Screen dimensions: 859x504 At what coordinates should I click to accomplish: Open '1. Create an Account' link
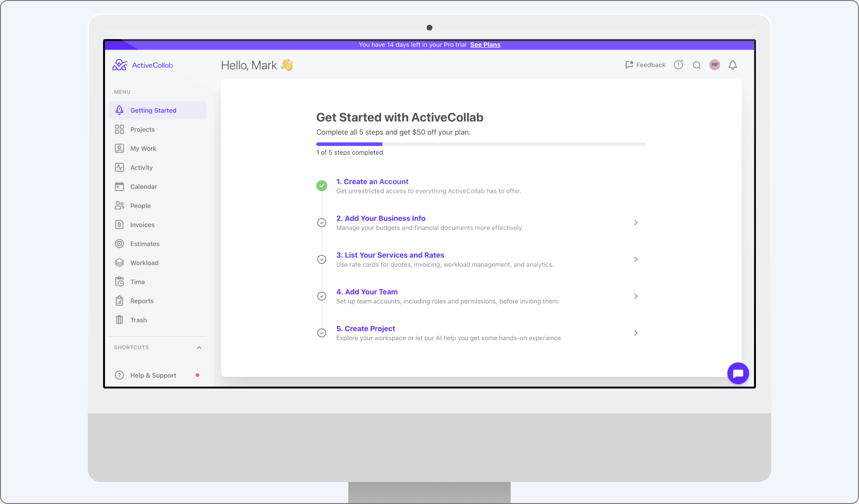pyautogui.click(x=372, y=181)
